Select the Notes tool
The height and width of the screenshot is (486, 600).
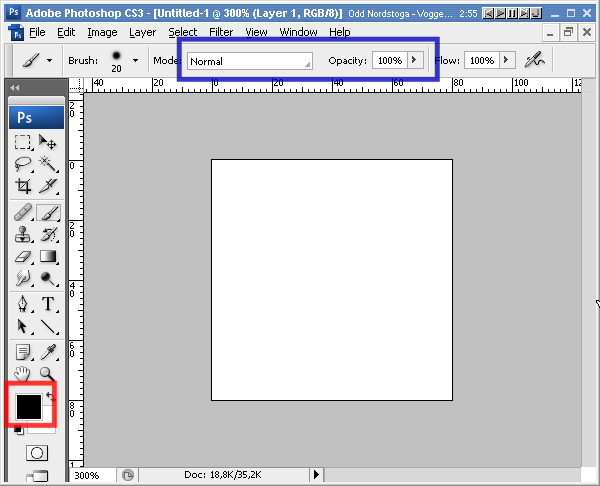point(23,352)
